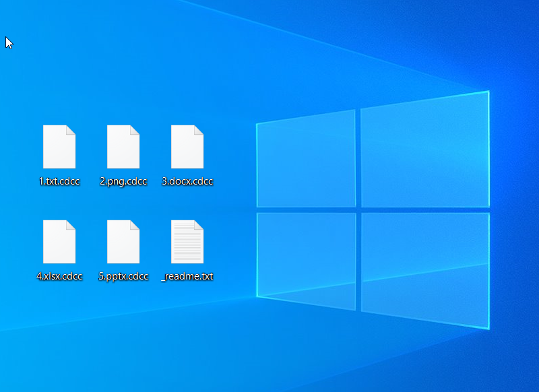Click the "2.png.cdcc" filename label
This screenshot has height=392, width=539.
click(123, 181)
